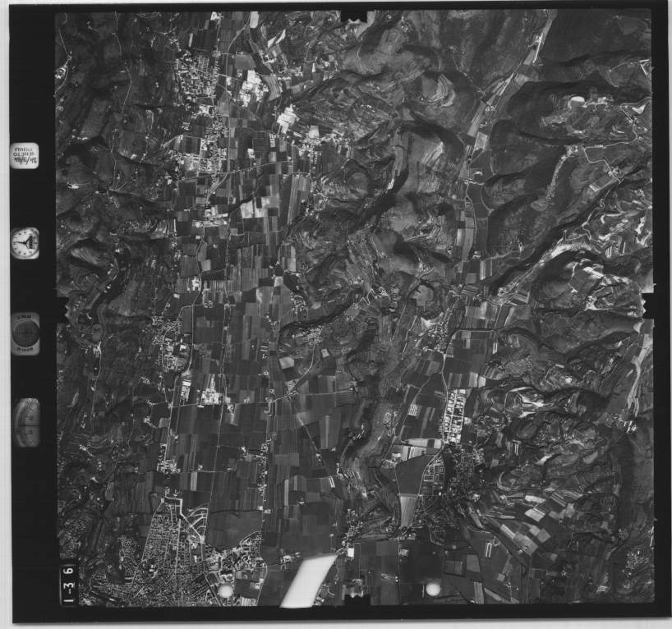672x629 pixels.
Task: Click the long industrial building complex lower right
Action: tap(453, 415)
